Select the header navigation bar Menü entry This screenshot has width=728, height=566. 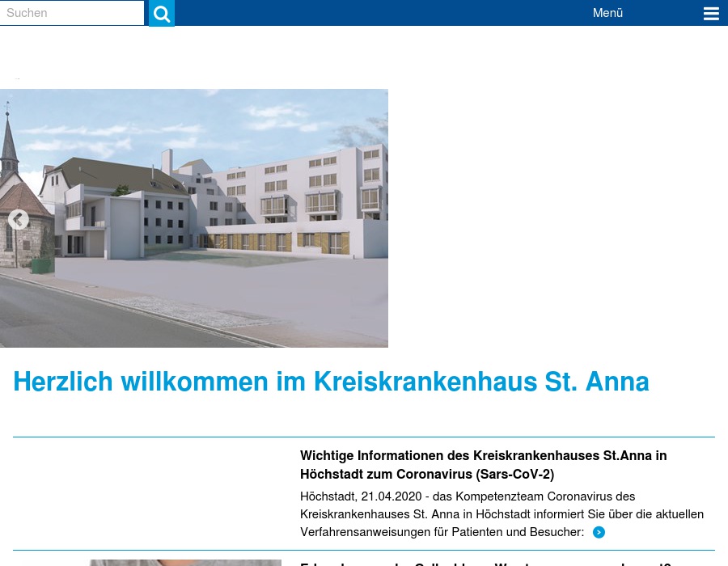pyautogui.click(x=607, y=12)
